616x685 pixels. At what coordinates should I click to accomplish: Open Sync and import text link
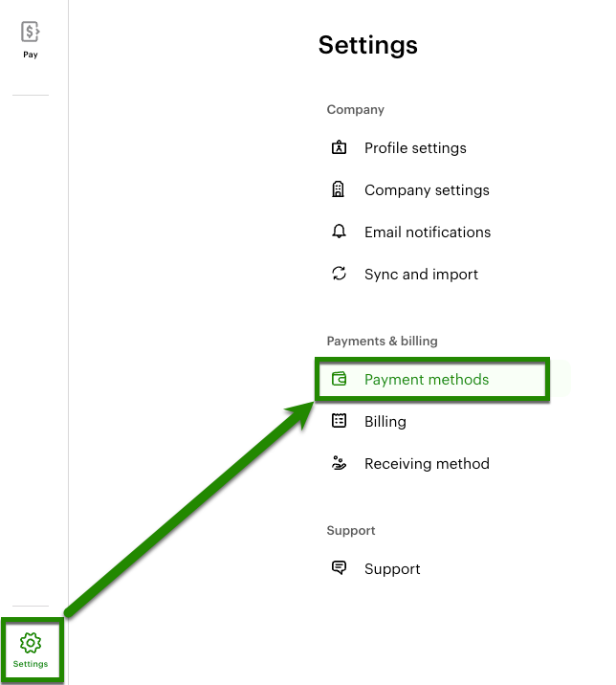[421, 275]
